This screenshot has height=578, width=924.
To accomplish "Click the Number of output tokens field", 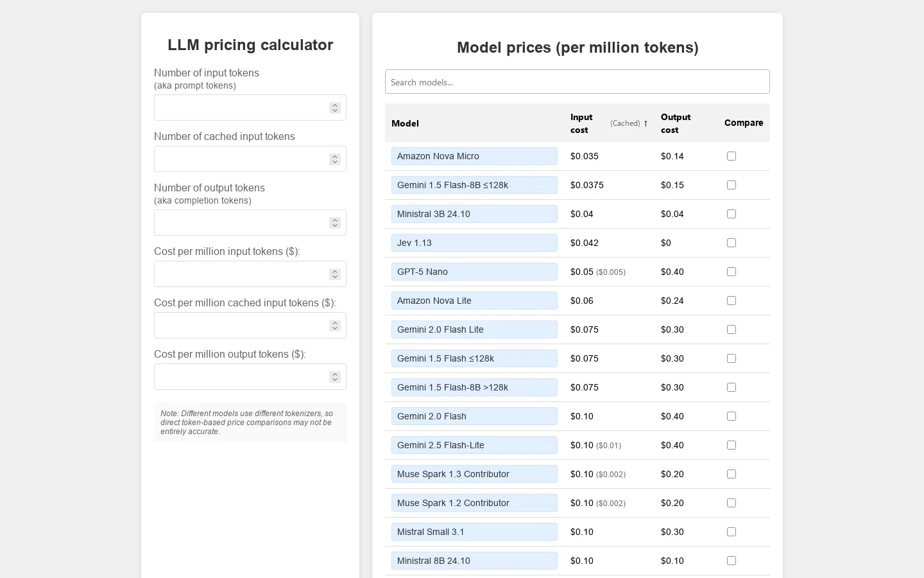I will tap(250, 223).
